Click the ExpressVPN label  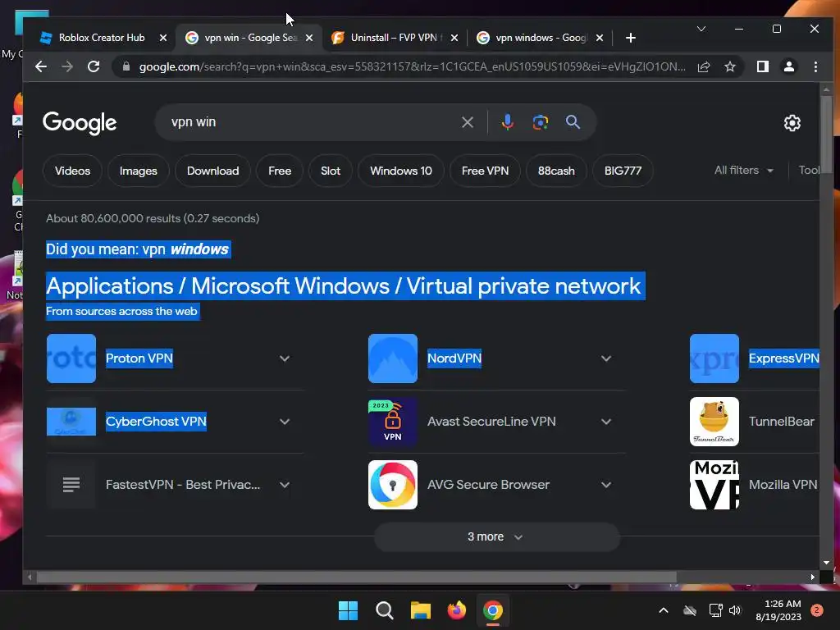point(783,358)
